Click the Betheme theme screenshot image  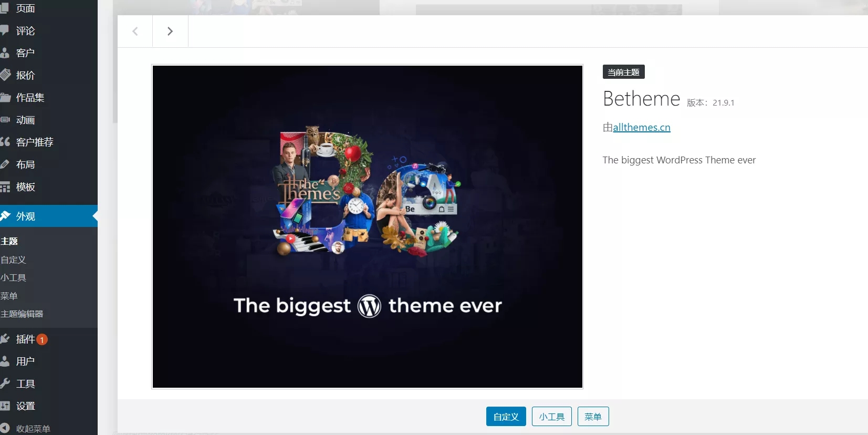point(368,227)
